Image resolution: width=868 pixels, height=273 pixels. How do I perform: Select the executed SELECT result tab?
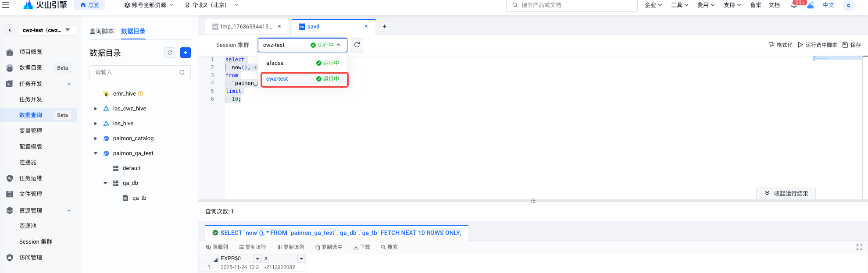coord(336,233)
